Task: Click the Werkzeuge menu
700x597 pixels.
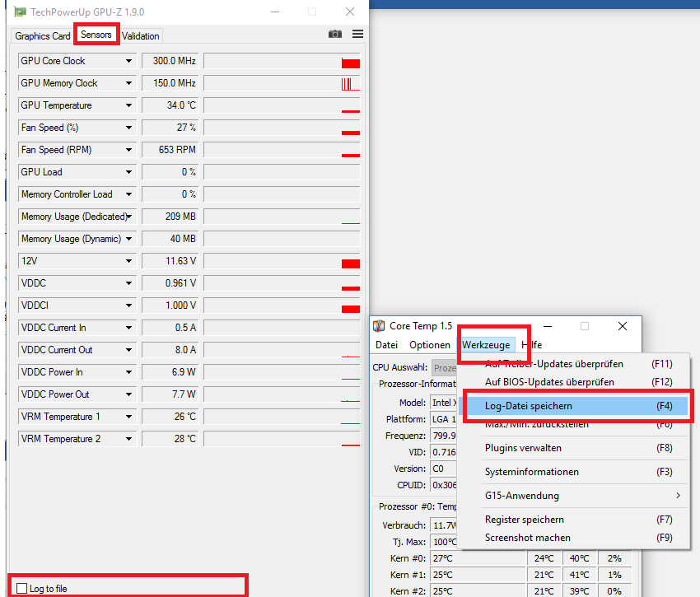Action: click(486, 345)
